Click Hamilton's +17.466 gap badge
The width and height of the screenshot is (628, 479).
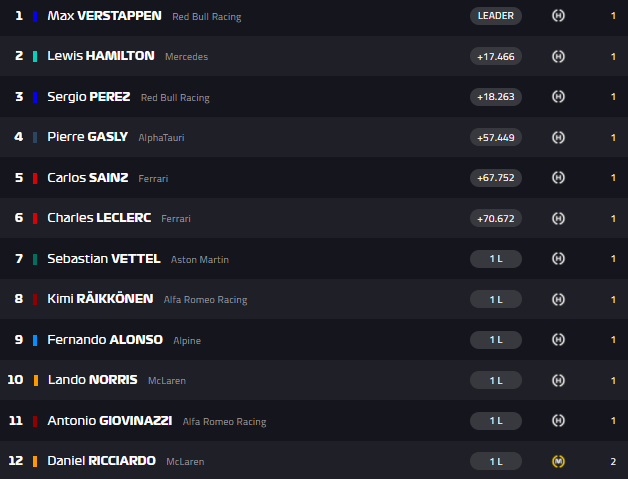coord(495,56)
